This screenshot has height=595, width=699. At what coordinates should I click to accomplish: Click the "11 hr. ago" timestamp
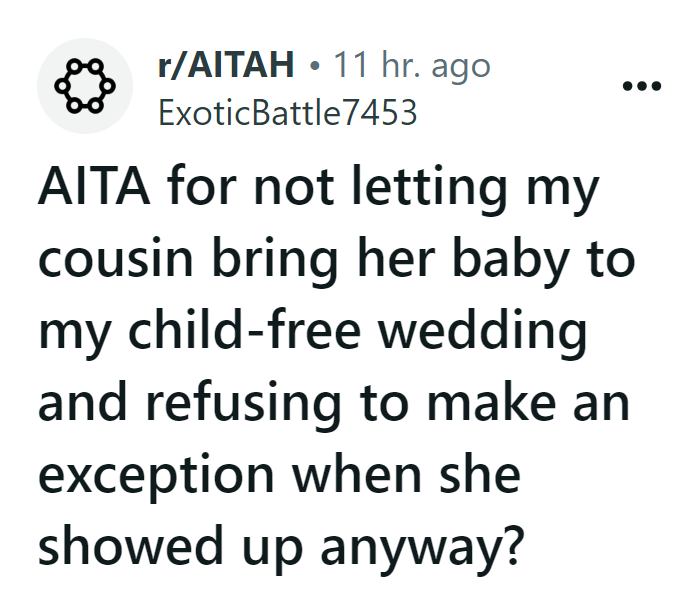point(411,67)
